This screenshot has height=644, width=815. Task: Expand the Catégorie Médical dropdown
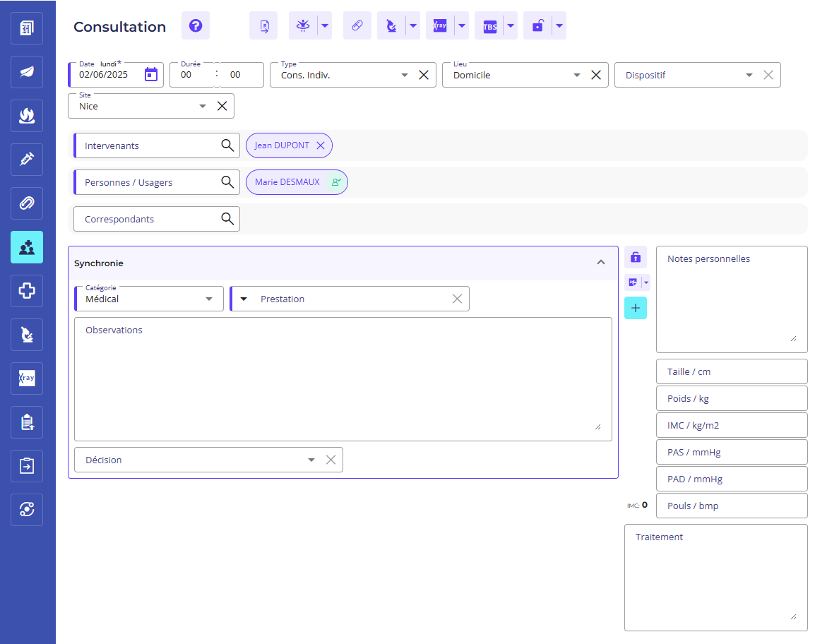pyautogui.click(x=209, y=299)
